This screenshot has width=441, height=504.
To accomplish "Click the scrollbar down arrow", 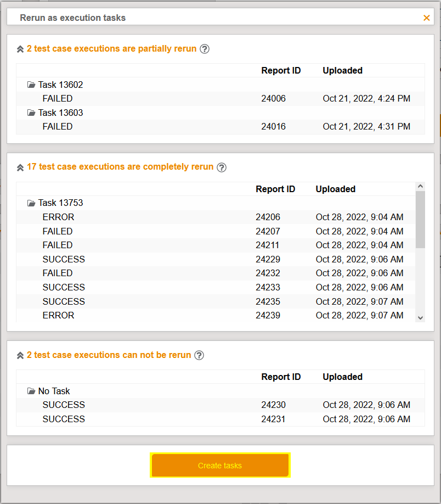I will click(421, 317).
